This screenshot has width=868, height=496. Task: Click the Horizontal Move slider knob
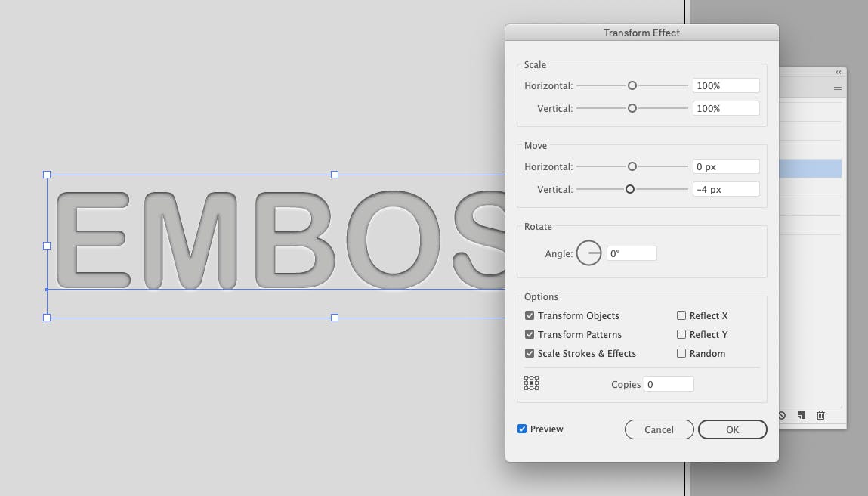[632, 166]
